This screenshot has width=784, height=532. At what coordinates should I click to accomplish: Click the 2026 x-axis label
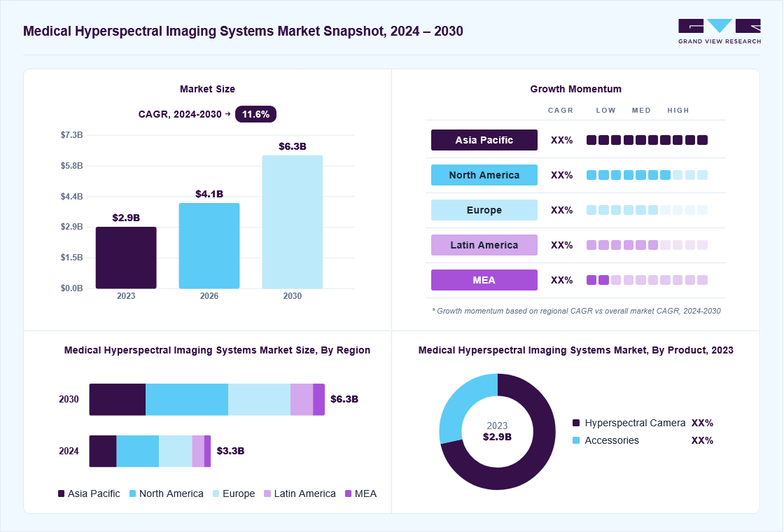pos(209,296)
